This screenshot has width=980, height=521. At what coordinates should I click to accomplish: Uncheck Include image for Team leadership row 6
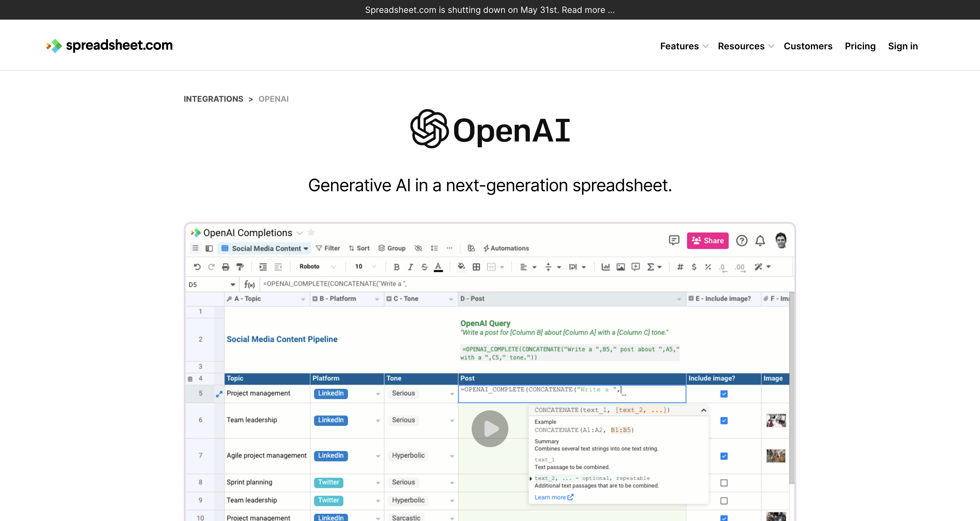tap(724, 420)
